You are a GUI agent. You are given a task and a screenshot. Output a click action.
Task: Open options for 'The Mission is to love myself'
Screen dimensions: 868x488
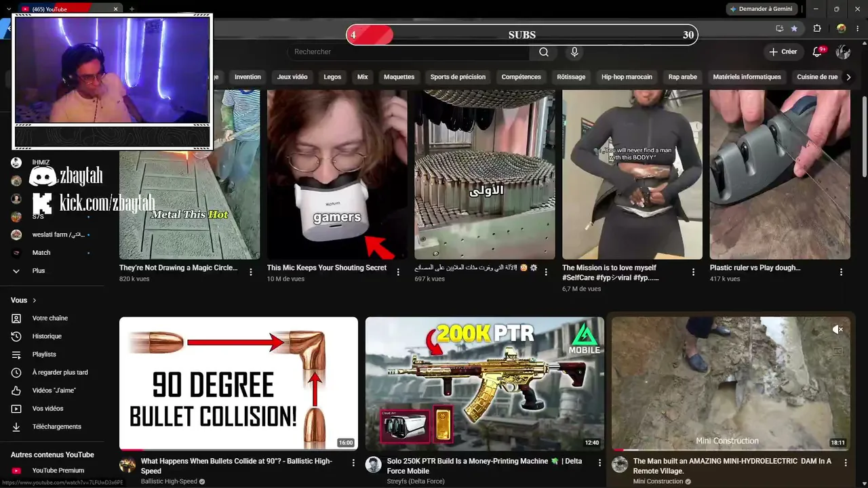693,272
